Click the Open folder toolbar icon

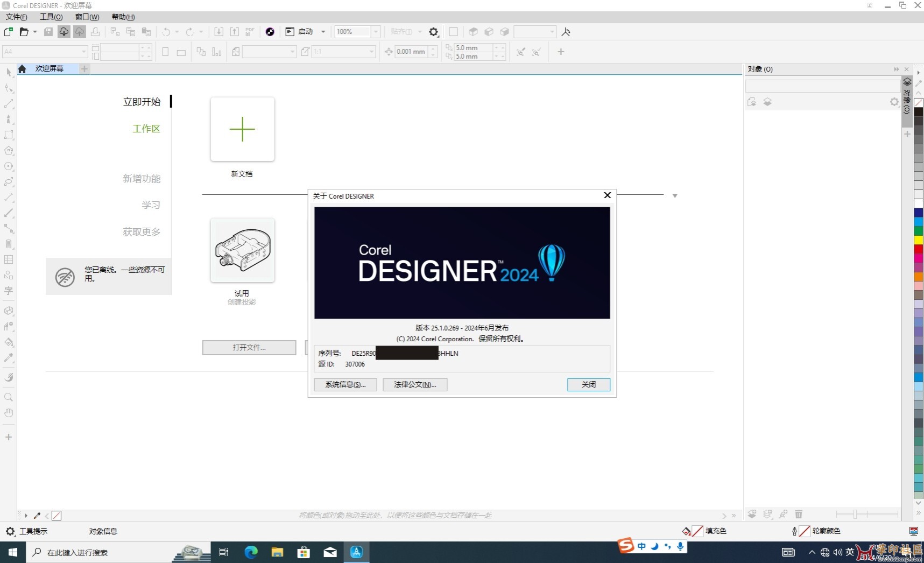click(x=24, y=32)
